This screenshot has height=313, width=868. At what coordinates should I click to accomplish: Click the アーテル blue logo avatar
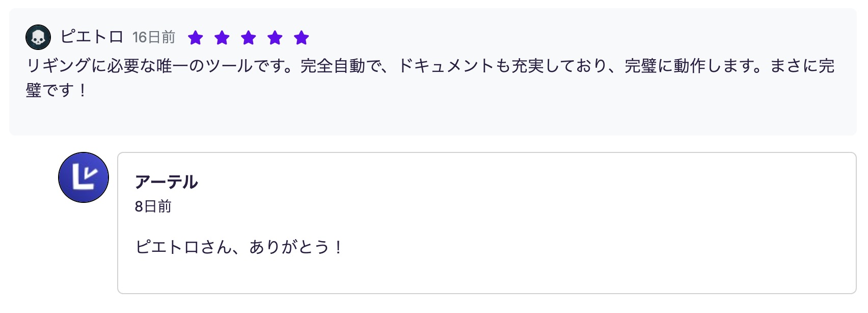click(x=84, y=177)
